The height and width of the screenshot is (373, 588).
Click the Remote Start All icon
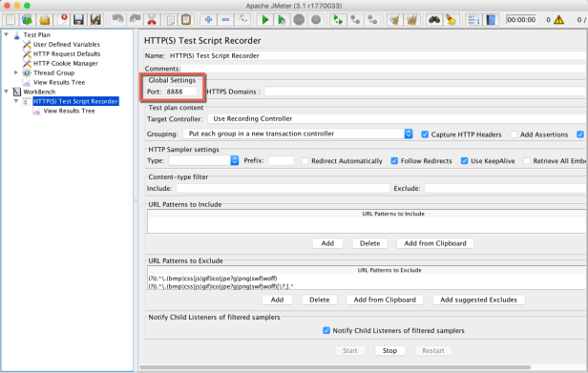point(338,19)
